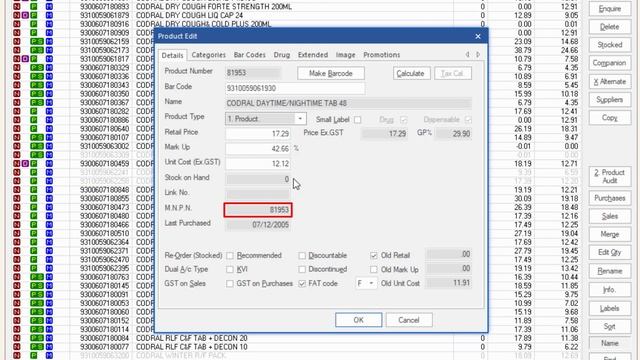This screenshot has height=360, width=640.
Task: Click barcode 9310059062159 in the list
Action: pos(104,42)
